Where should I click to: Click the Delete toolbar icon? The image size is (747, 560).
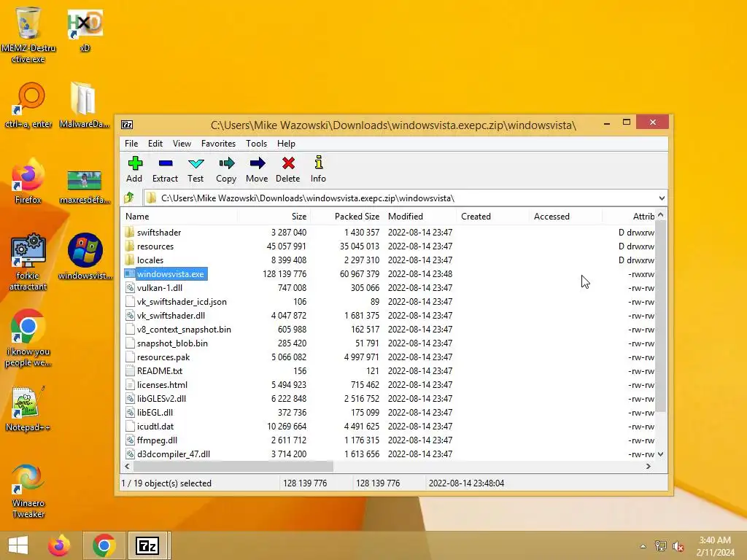click(287, 163)
